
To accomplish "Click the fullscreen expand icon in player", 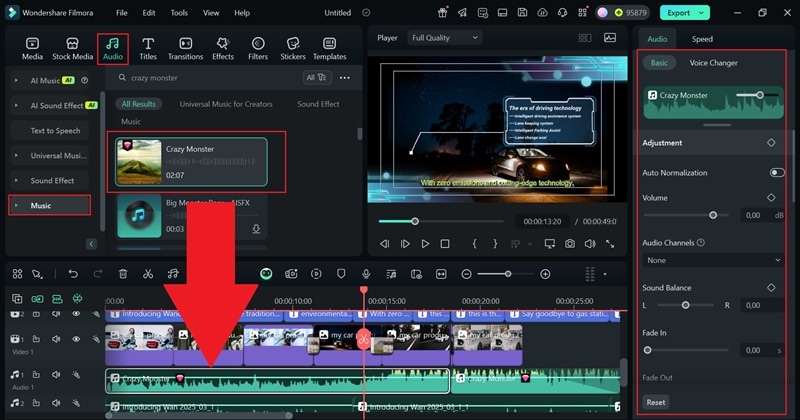I will point(610,244).
